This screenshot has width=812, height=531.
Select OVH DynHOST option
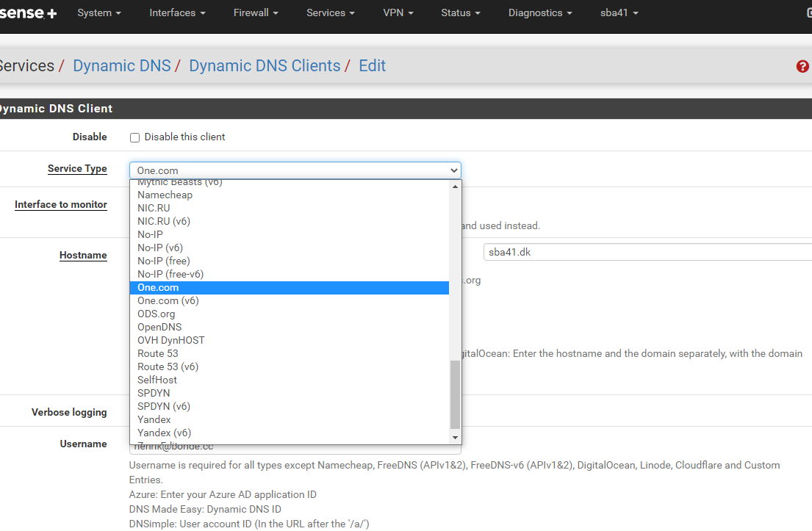(289, 341)
